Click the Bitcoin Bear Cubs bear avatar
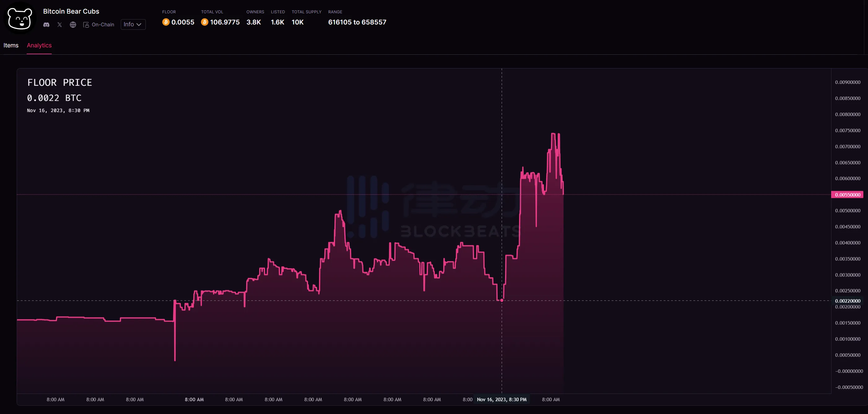Screen dimensions: 868x414 20,19
